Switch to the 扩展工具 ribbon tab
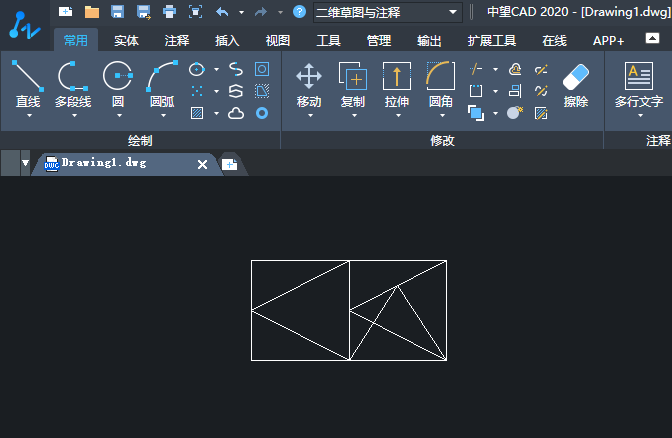This screenshot has height=438, width=672. pyautogui.click(x=492, y=41)
